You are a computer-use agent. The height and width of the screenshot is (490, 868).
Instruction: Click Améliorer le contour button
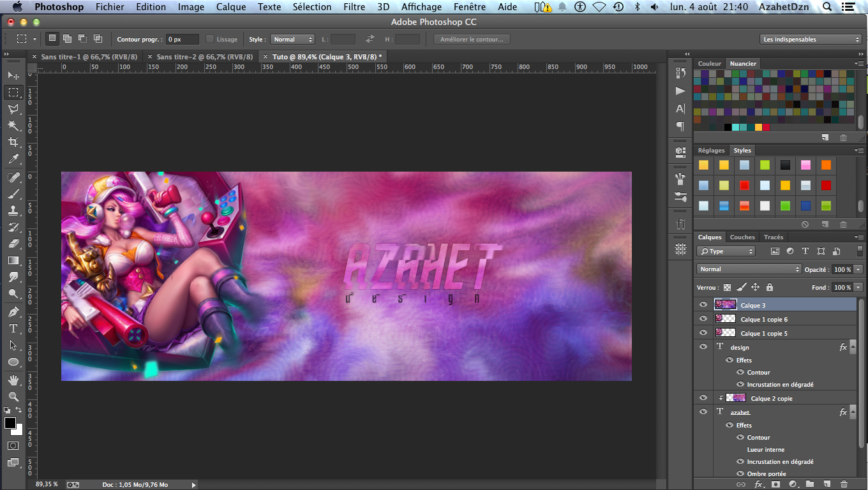(472, 40)
